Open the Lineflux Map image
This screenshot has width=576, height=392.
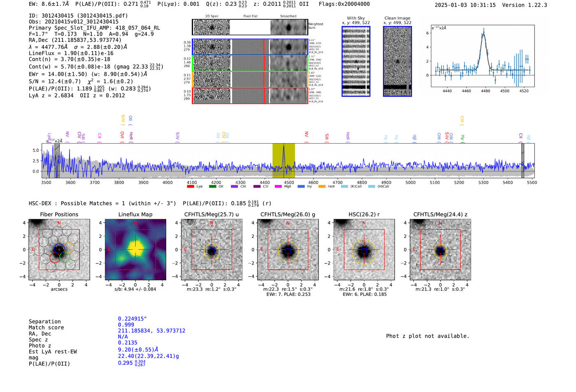click(135, 250)
